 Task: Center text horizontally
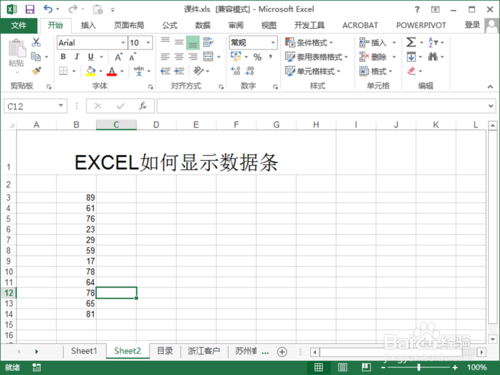coord(179,57)
